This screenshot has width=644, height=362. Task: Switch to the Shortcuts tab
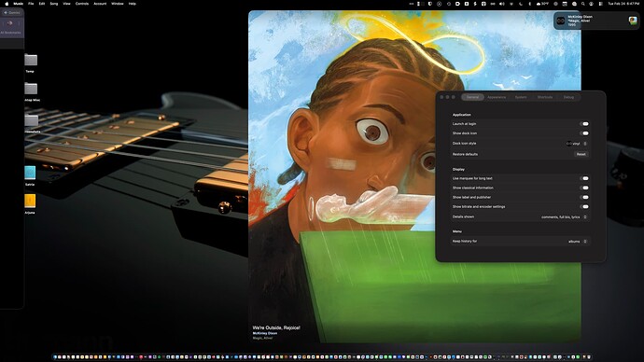[x=545, y=97]
